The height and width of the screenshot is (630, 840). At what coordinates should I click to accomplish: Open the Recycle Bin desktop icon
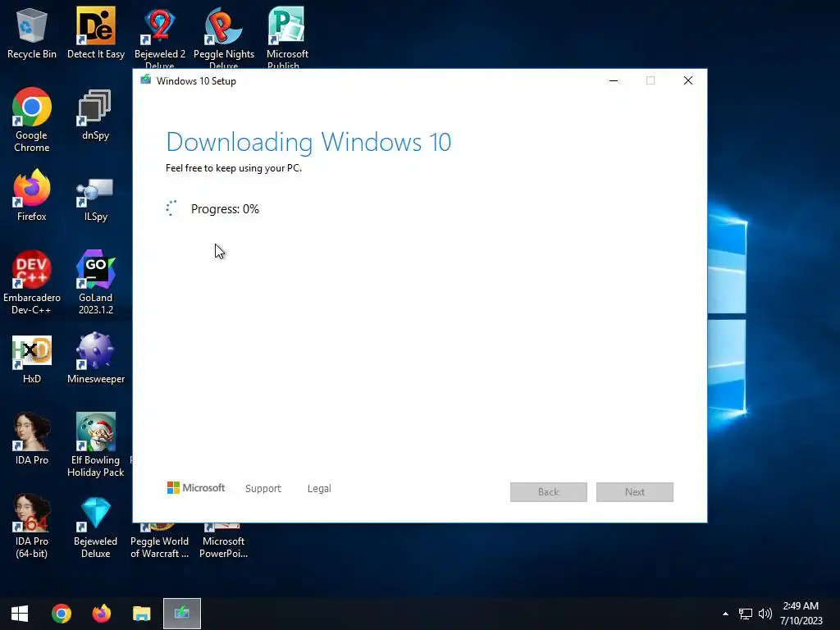(32, 33)
